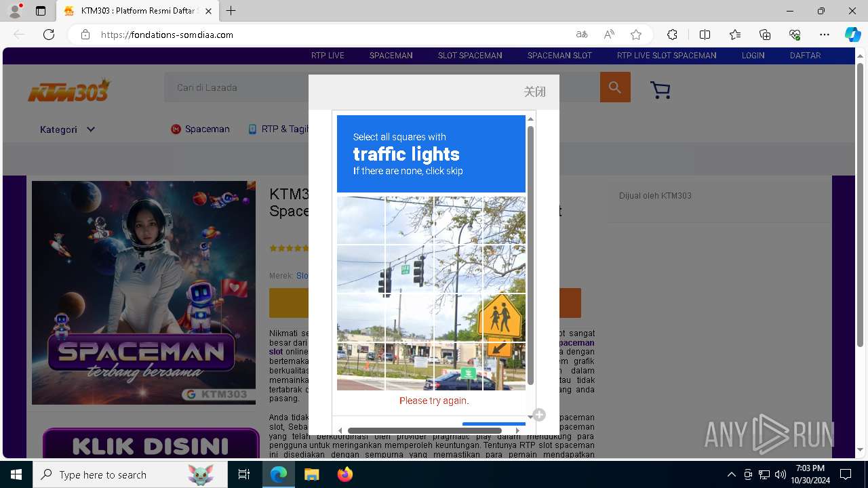Image resolution: width=868 pixels, height=488 pixels.
Task: Open a new tab with plus button
Action: coord(231,11)
